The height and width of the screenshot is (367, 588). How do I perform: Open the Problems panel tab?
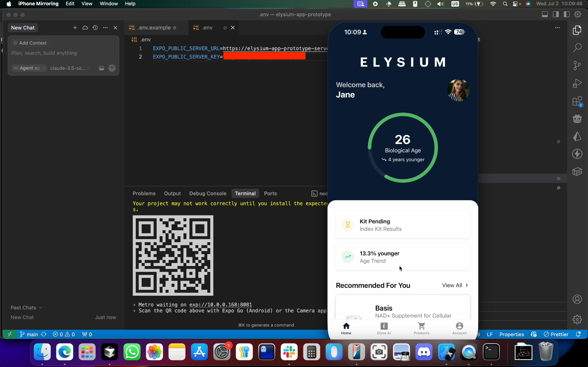point(144,193)
